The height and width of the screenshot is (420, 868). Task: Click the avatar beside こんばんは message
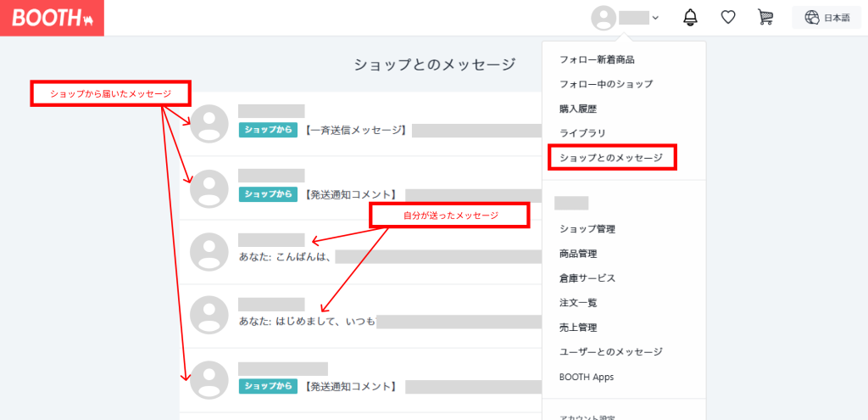click(209, 252)
